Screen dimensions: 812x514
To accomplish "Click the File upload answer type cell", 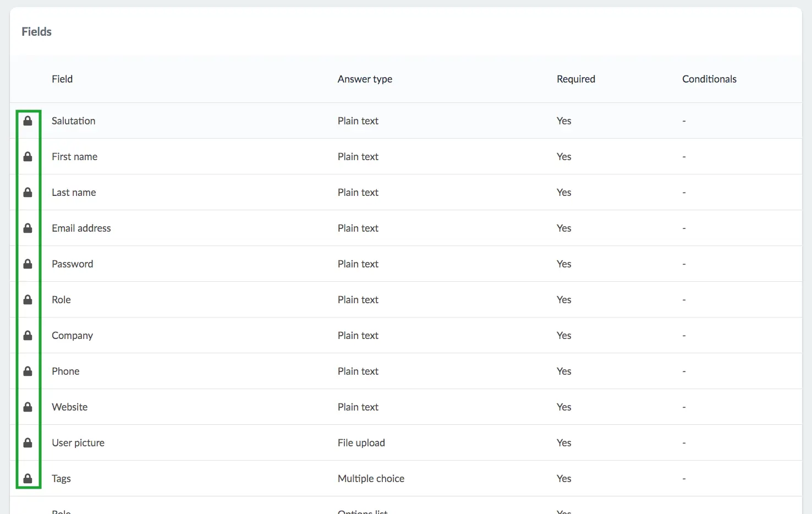I will [x=361, y=442].
